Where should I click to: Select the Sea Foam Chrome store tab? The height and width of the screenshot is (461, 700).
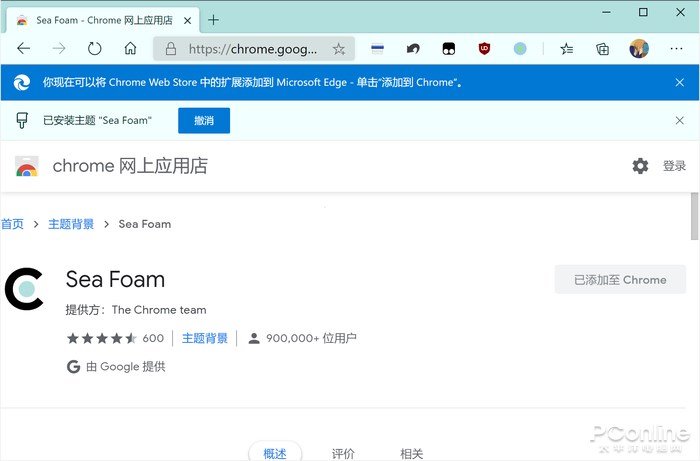point(103,20)
